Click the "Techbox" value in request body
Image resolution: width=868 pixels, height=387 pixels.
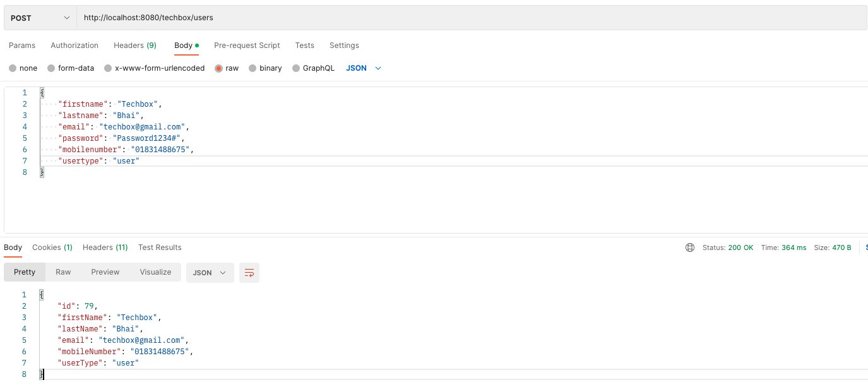click(139, 104)
